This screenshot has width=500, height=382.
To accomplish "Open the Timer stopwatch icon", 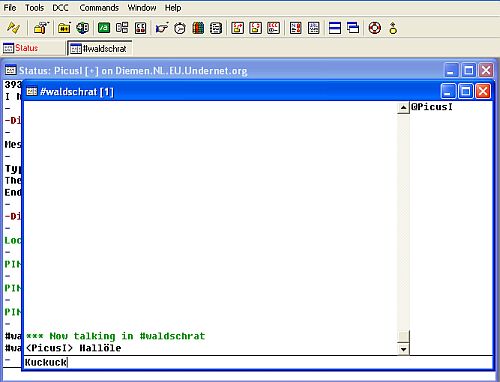I will tap(180, 28).
